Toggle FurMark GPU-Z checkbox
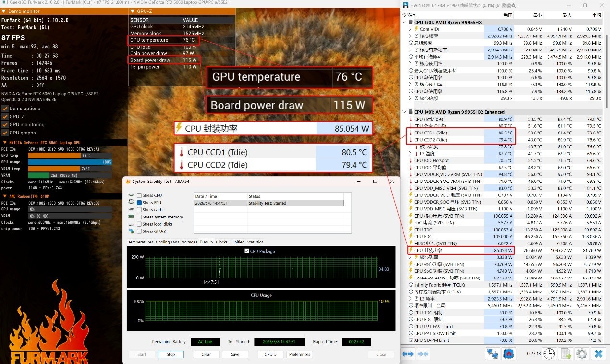The width and height of the screenshot is (610, 364). (x=5, y=117)
